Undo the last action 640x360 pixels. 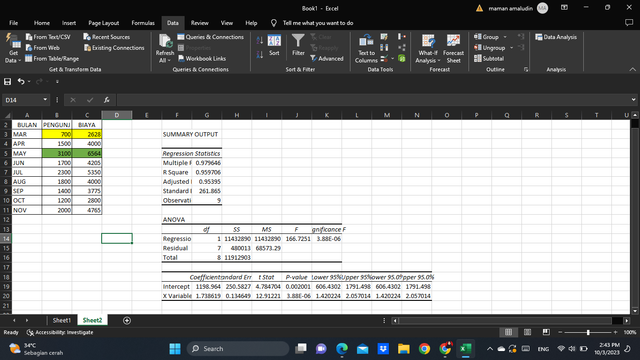click(21, 82)
